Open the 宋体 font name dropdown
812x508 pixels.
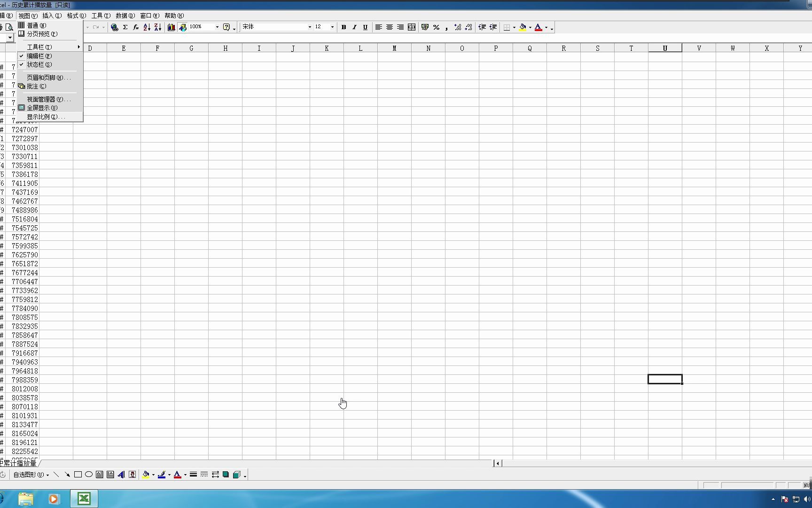pyautogui.click(x=310, y=27)
